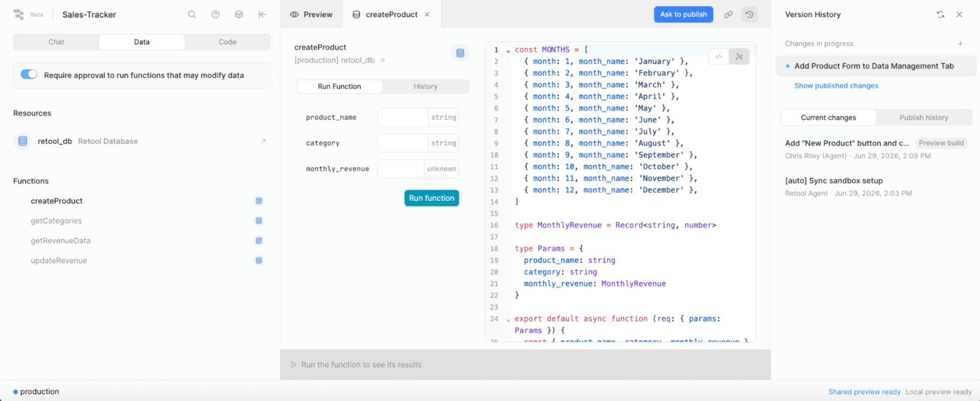Switch to code view icon in editor

coord(719,57)
